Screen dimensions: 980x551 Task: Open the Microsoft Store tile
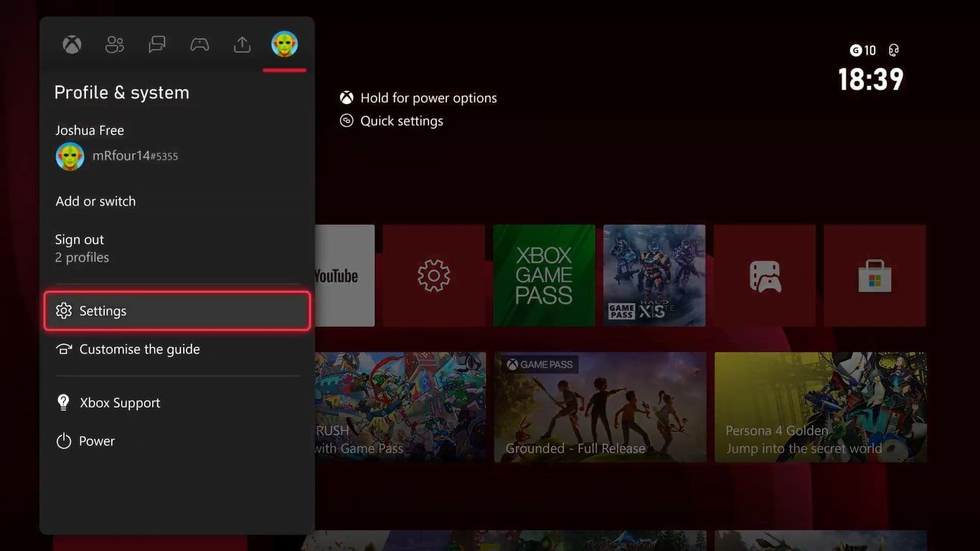[875, 275]
